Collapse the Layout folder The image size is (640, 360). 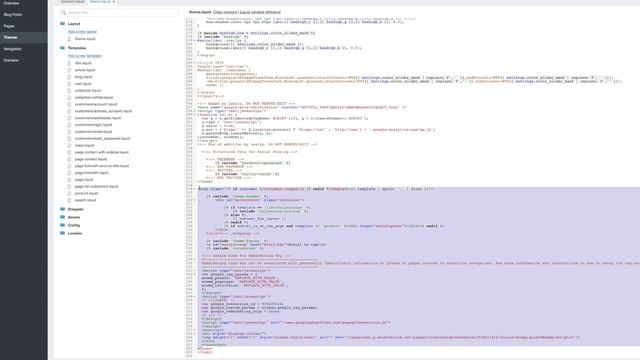[74, 24]
